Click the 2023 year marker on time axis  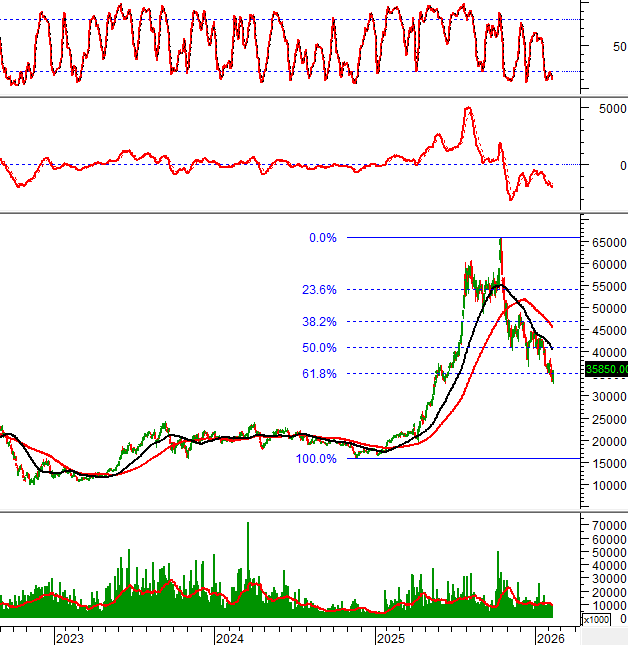(x=69, y=637)
